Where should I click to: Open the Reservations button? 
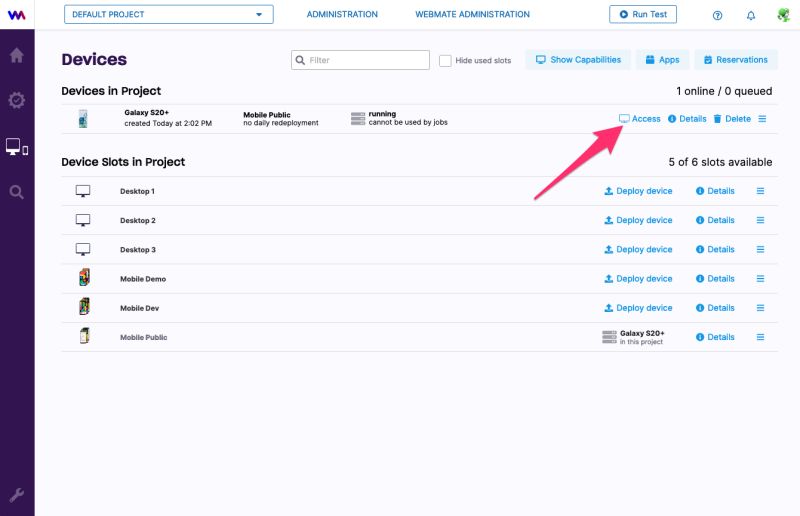click(x=736, y=60)
